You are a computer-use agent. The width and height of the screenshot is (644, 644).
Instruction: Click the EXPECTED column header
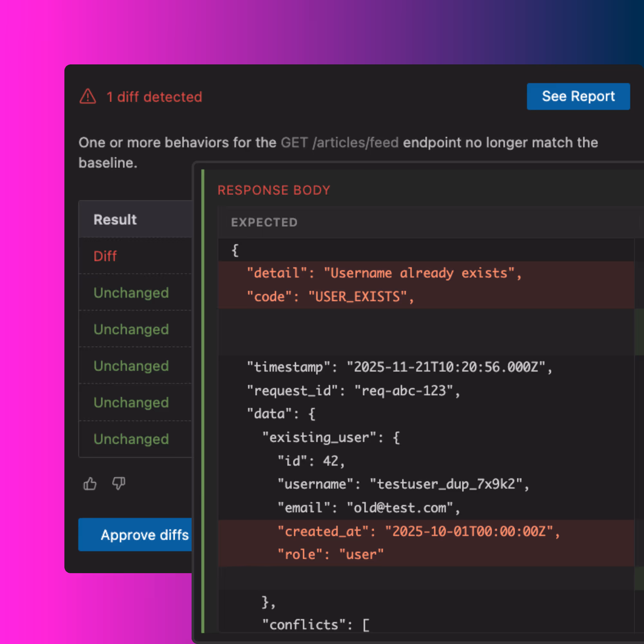[264, 222]
